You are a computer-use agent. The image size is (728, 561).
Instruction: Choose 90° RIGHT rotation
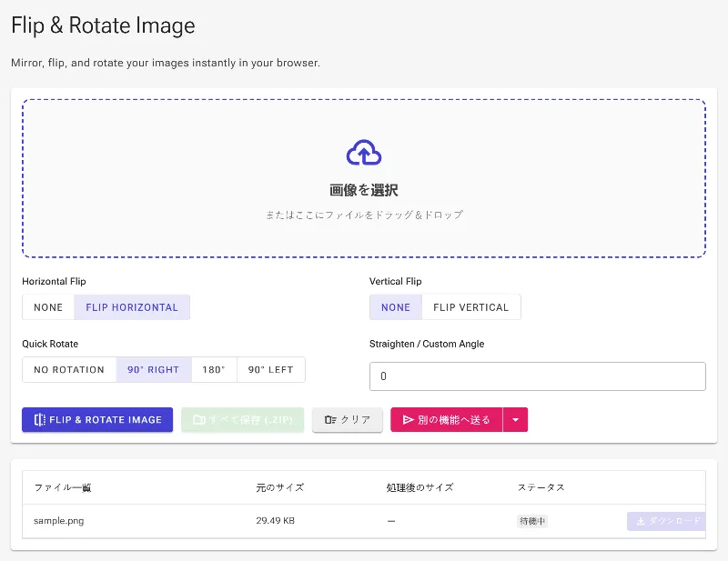154,370
